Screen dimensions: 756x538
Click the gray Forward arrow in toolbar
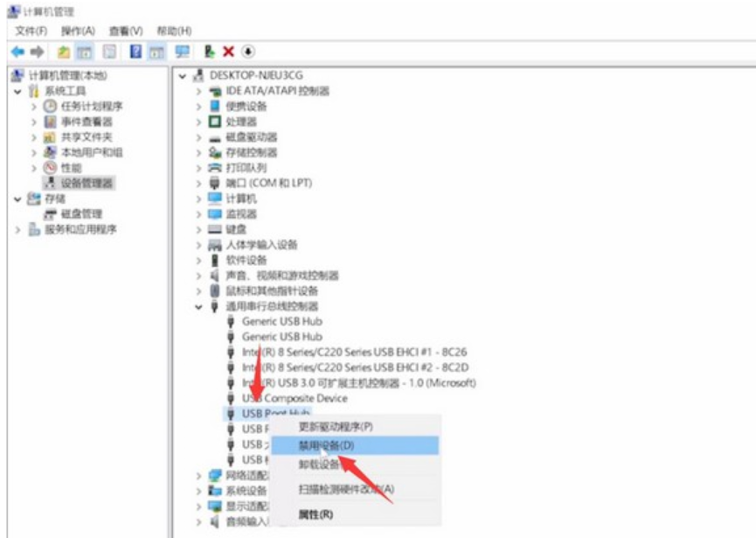pyautogui.click(x=34, y=52)
